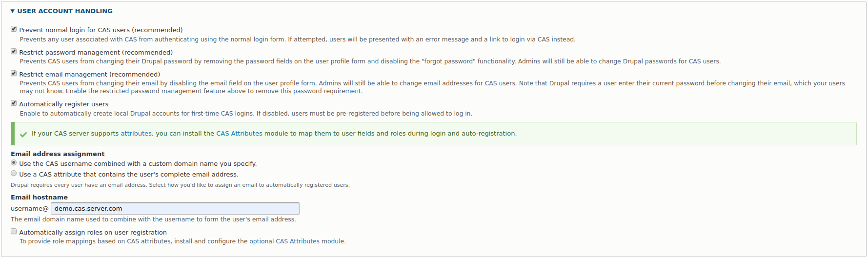The image size is (868, 258).
Task: Click the 'Restrict email management (recommended)' label text
Action: [89, 75]
